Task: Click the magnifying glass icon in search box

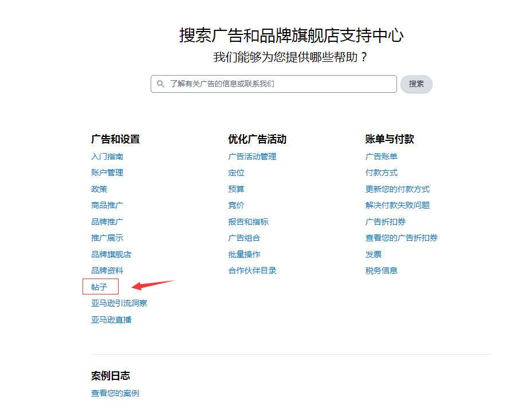Action: [x=160, y=84]
